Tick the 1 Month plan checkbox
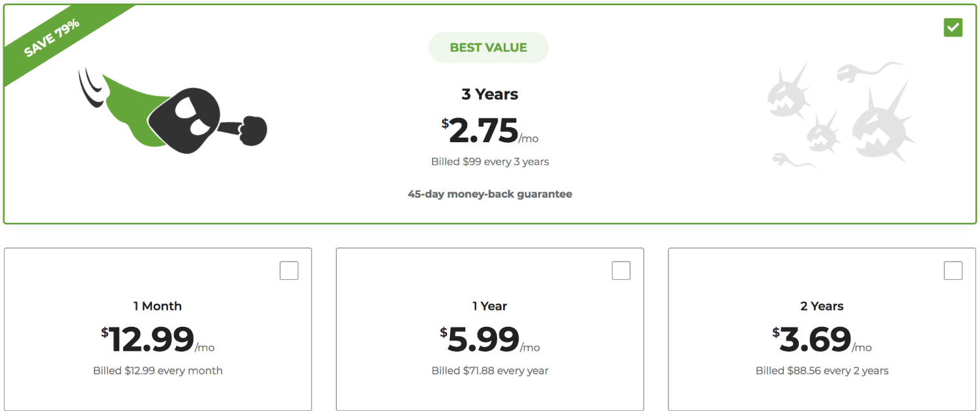Viewport: 980px width, 411px height. pos(289,271)
